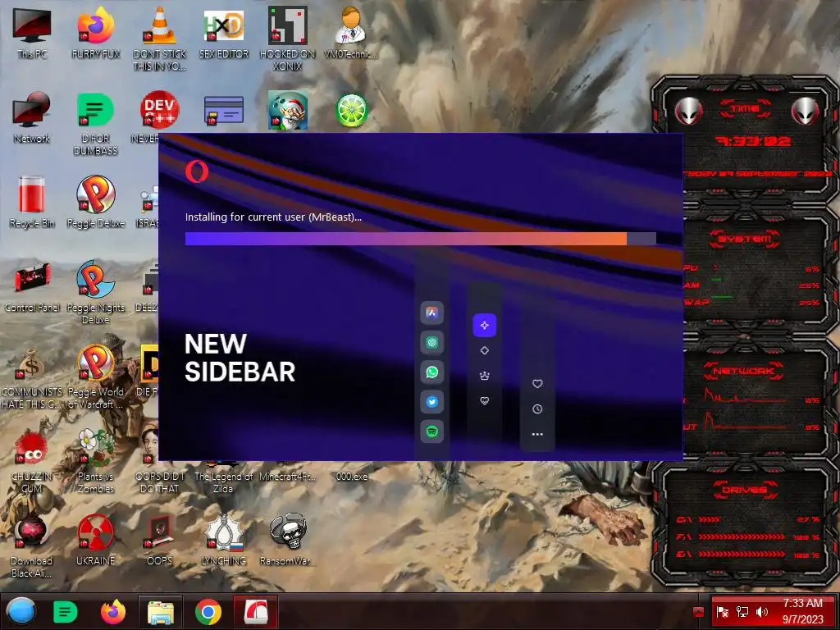Click the ChatGPT icon in installer sidebar
The height and width of the screenshot is (630, 840).
(431, 342)
